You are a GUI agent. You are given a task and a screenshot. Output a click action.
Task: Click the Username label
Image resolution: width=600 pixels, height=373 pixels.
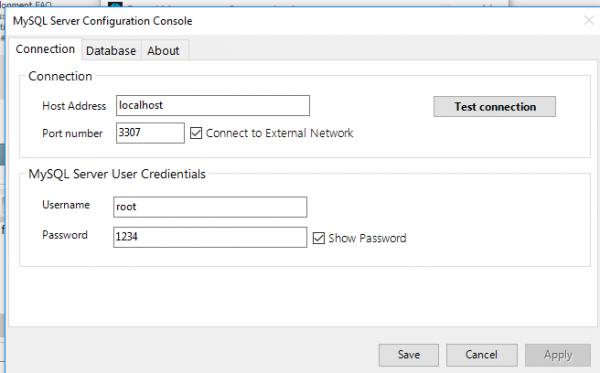point(66,205)
